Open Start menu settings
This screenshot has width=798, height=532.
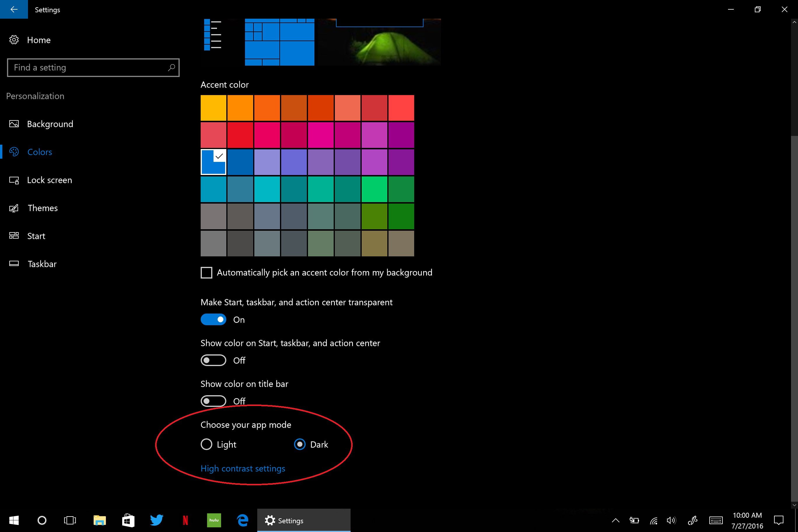pos(36,236)
